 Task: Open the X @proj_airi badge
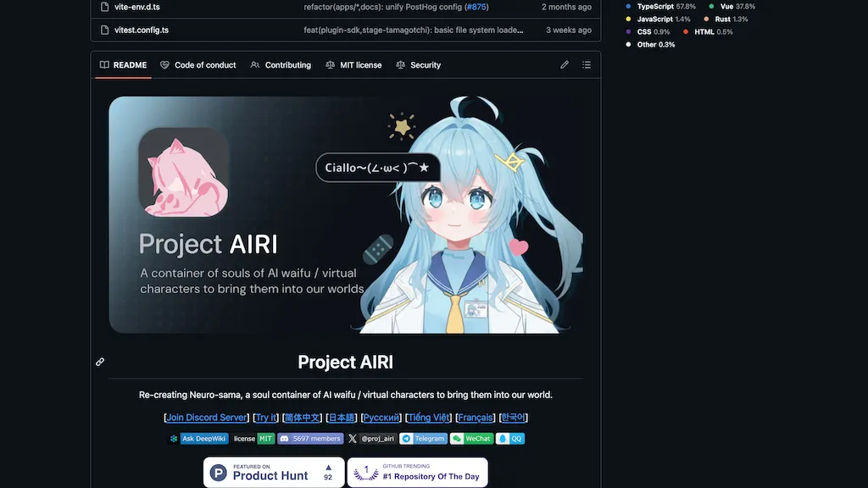(371, 439)
